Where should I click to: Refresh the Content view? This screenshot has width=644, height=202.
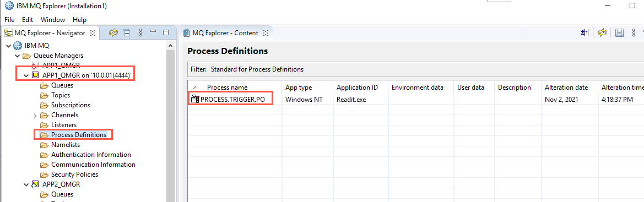pos(602,33)
